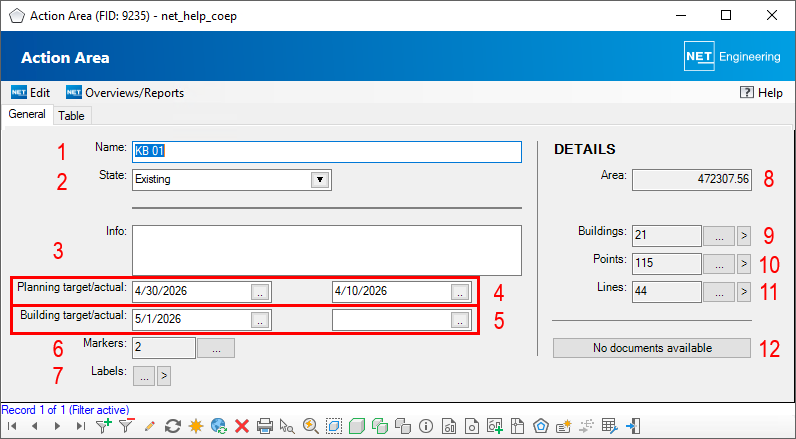Open the State dropdown list

click(x=319, y=180)
